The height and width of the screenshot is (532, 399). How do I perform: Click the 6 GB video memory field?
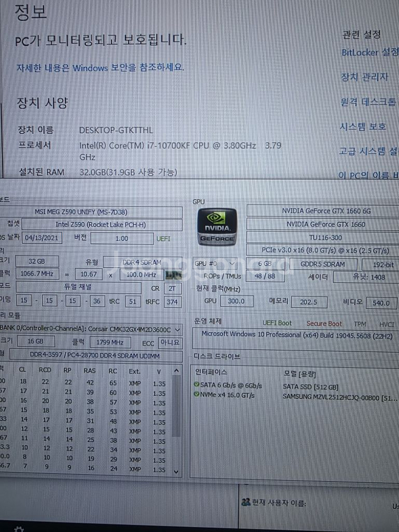[264, 264]
